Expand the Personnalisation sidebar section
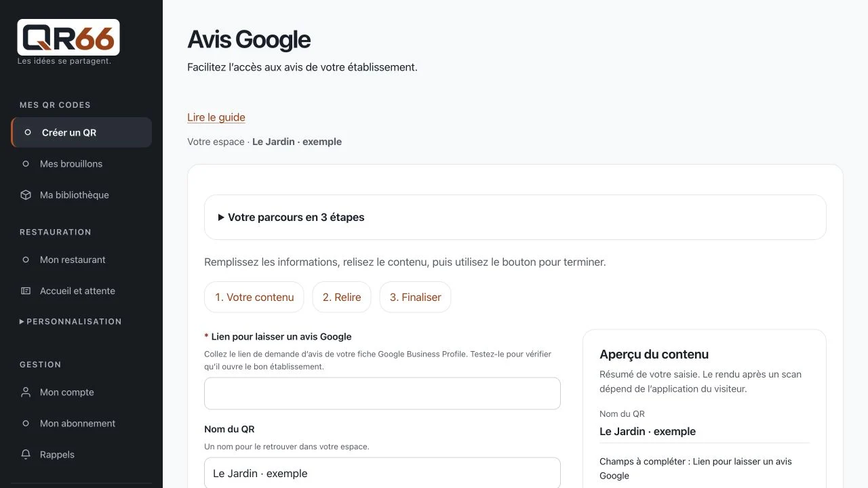The height and width of the screenshot is (488, 868). click(x=71, y=321)
